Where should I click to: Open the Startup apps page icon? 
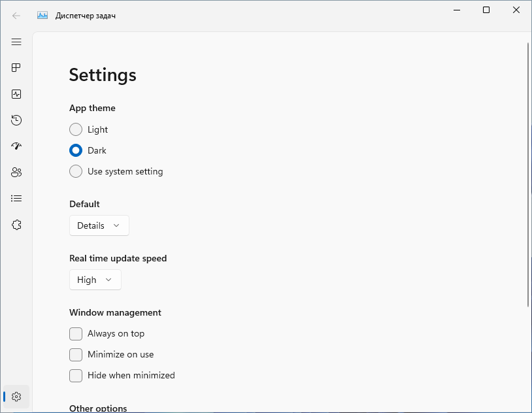[x=16, y=146]
